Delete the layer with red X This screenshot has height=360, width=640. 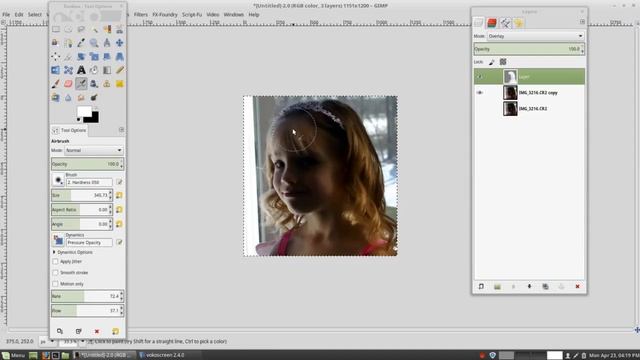(x=578, y=287)
